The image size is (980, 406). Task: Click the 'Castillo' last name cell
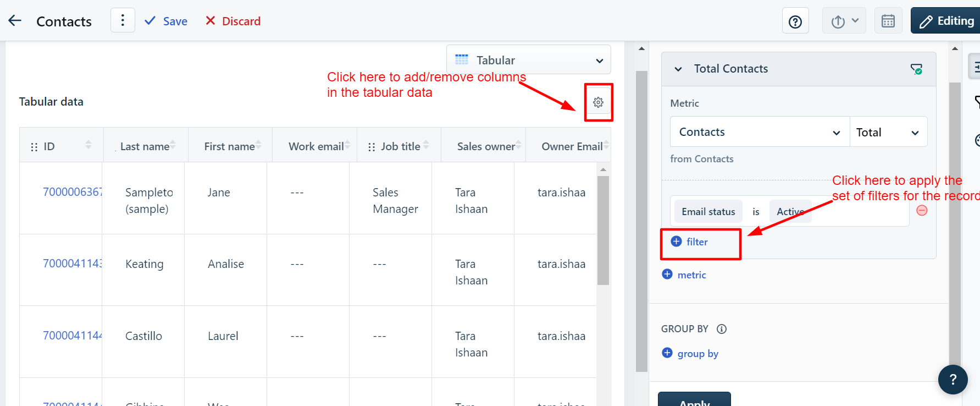[143, 336]
